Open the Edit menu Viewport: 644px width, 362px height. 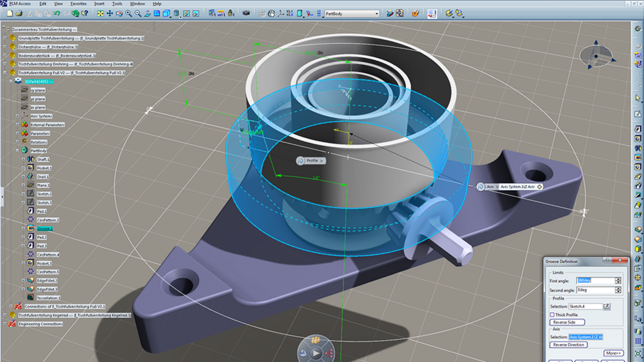coord(43,4)
